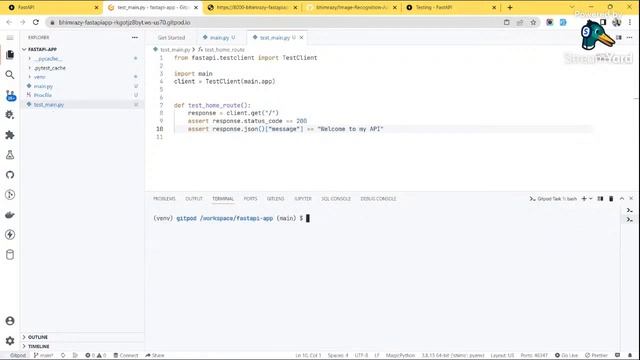640x360 pixels.
Task: Kill the terminal with trash icon
Action: click(611, 199)
